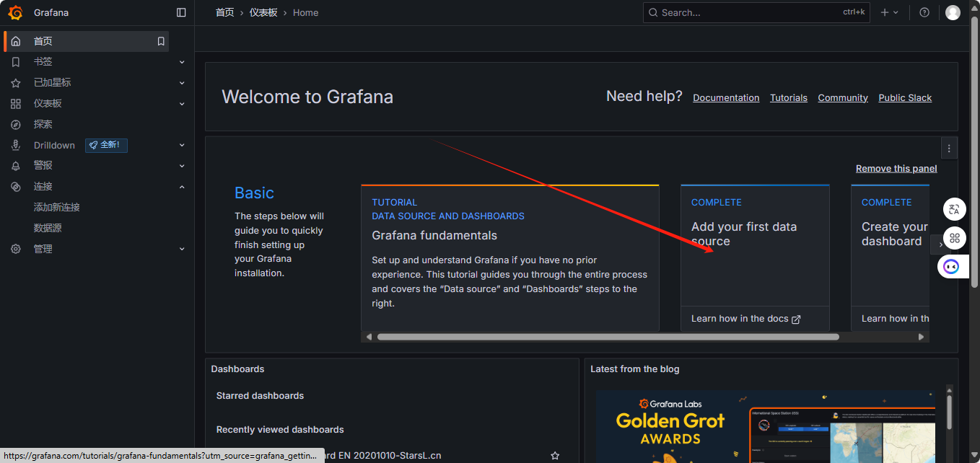Click the Latest from the blog title
The height and width of the screenshot is (463, 980).
pyautogui.click(x=635, y=369)
